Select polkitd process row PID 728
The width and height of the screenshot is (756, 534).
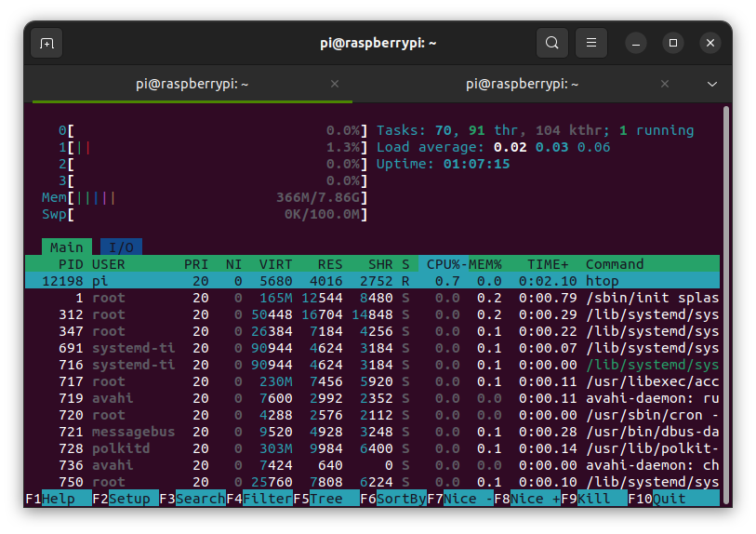[372, 448]
